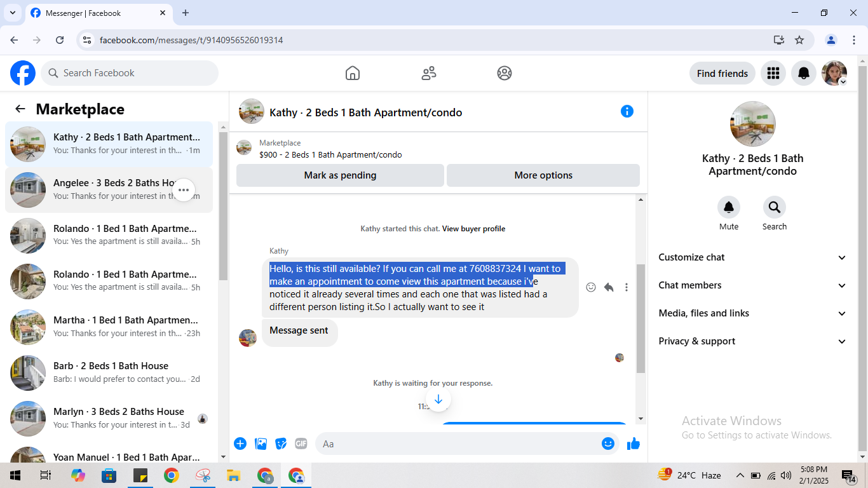
Task: Click the chat messages scrollbar
Action: pyautogui.click(x=641, y=318)
